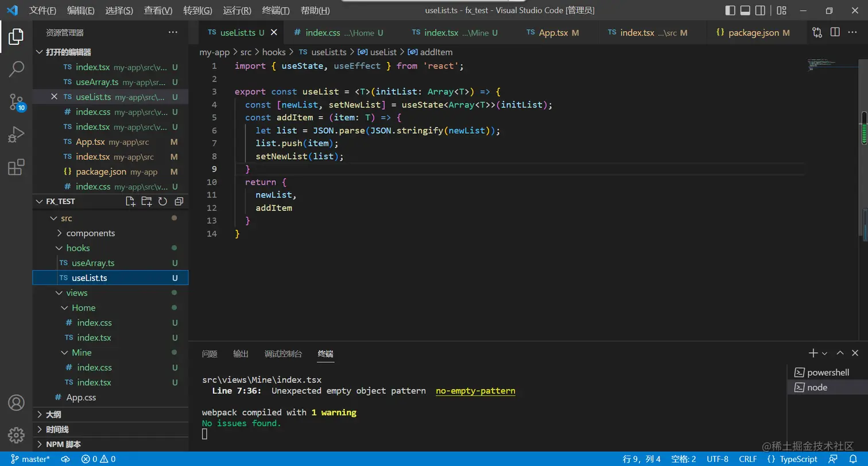Add a new terminal with plus icon
This screenshot has height=466, width=868.
[x=813, y=353]
